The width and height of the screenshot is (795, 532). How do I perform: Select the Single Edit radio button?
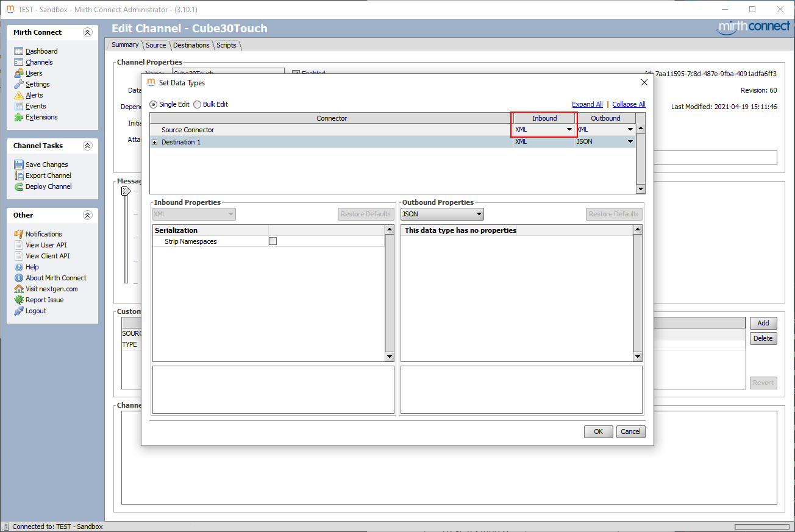tap(154, 104)
